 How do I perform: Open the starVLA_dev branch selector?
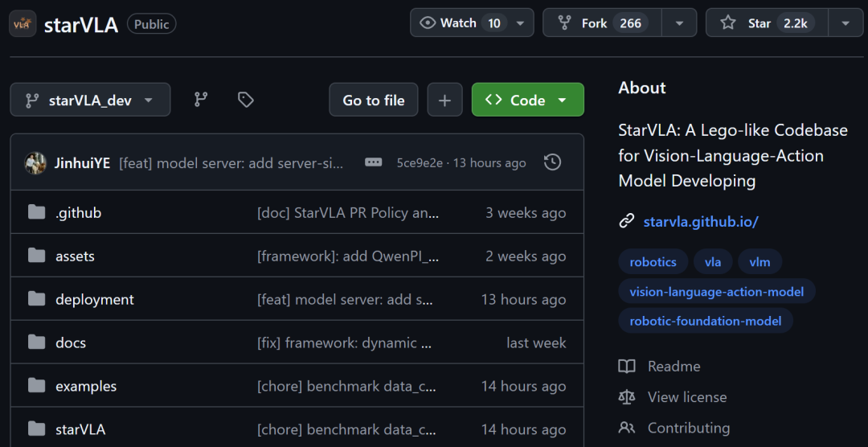pos(90,100)
